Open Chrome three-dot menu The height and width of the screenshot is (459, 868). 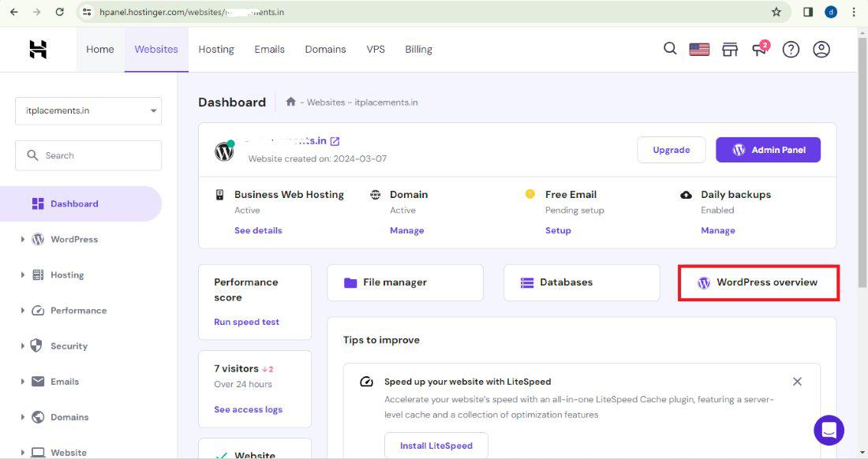[854, 12]
